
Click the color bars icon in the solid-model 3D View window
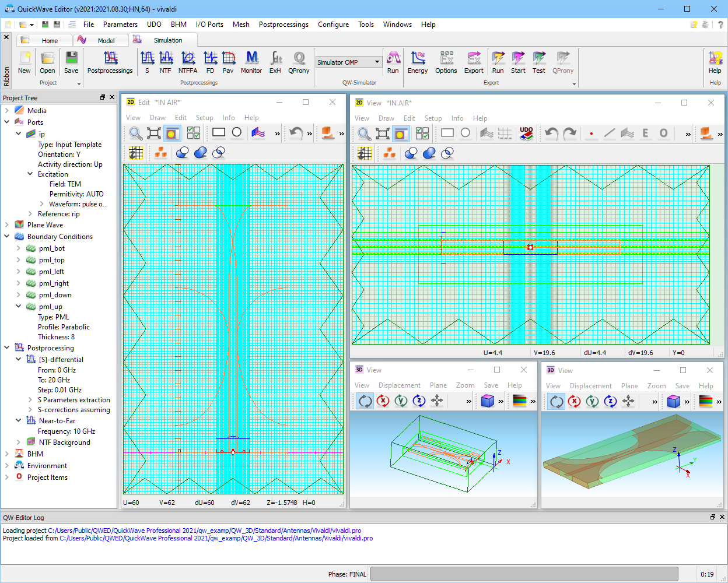705,401
